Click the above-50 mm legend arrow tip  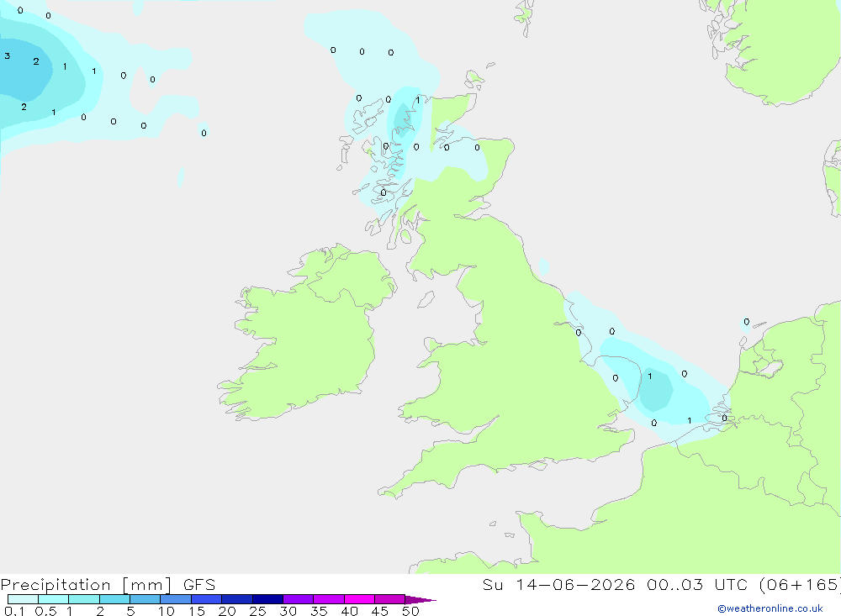coord(420,600)
